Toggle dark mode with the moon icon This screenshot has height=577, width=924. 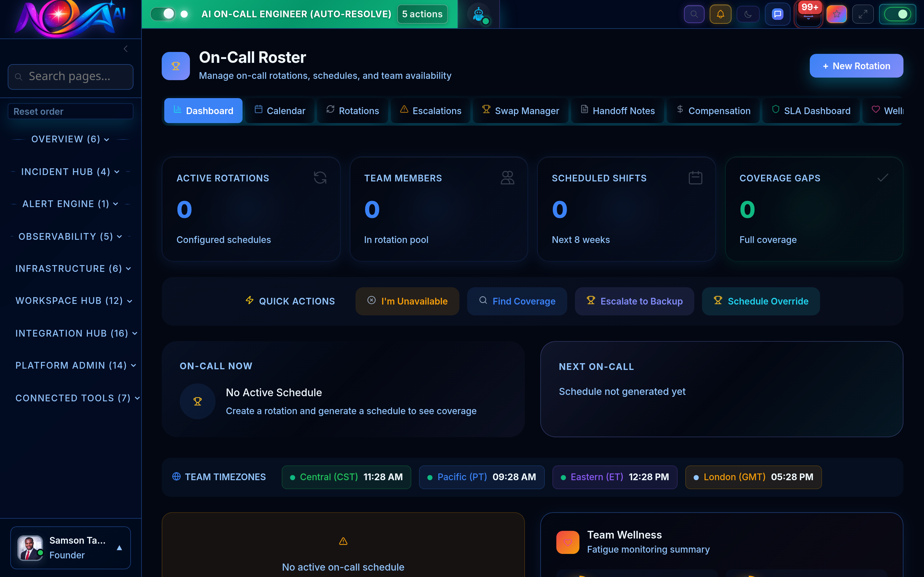point(748,14)
